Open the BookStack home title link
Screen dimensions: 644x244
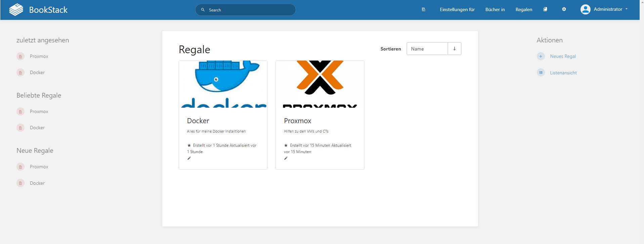[x=48, y=10]
